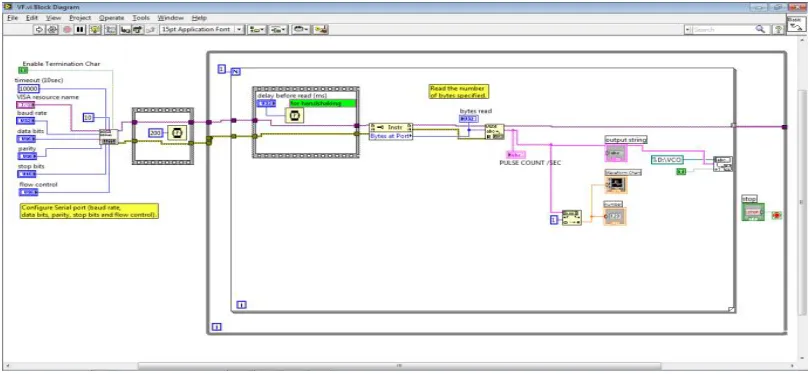Viewport: 810px width, 374px height.
Task: Click the inner loop count N terminal
Action: tap(236, 72)
